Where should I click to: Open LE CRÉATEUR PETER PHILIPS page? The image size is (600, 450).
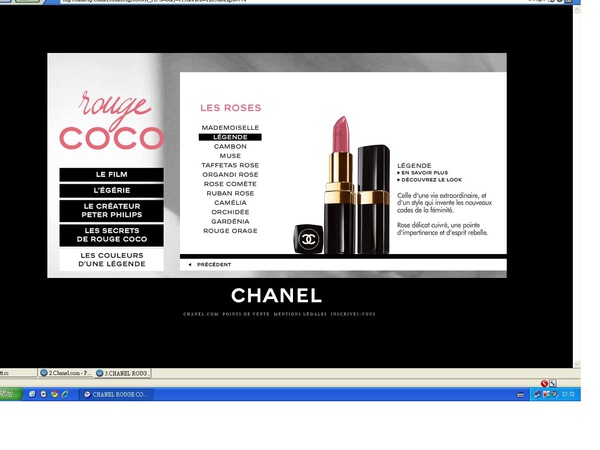point(111,210)
